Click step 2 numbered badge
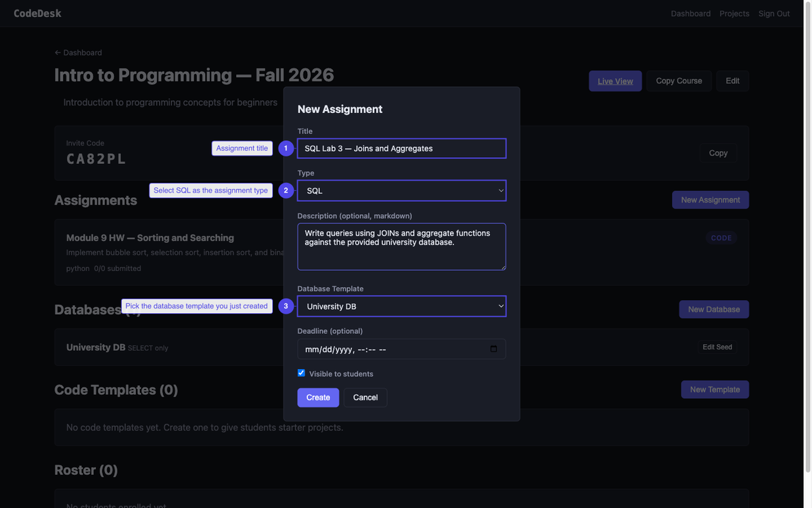Screen dimensions: 812x508 pyautogui.click(x=286, y=190)
